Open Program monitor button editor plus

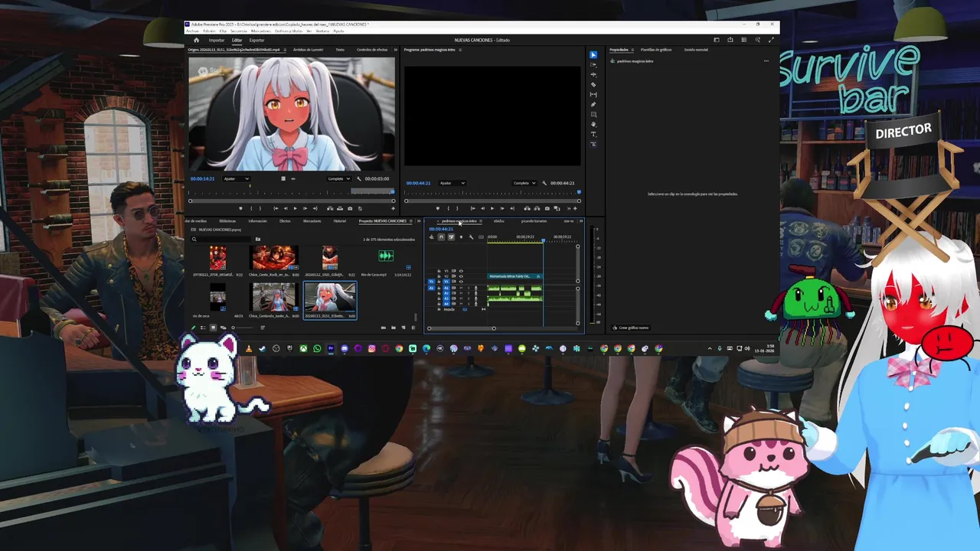pyautogui.click(x=575, y=208)
